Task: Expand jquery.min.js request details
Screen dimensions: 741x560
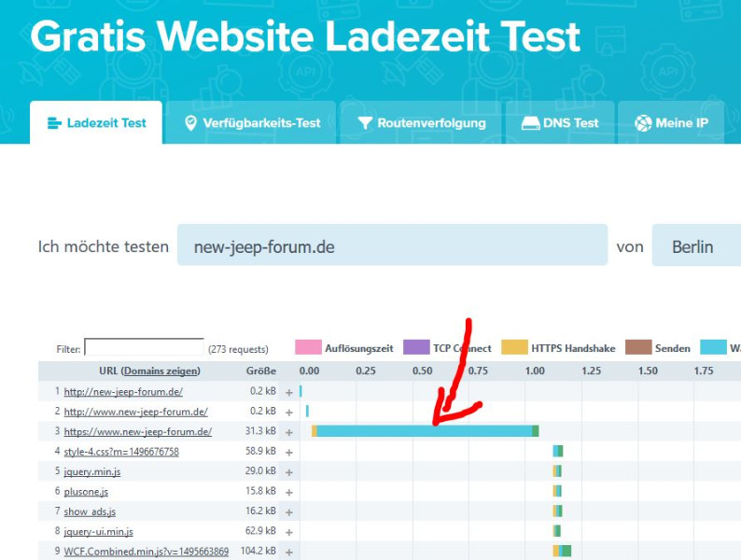Action: click(x=289, y=472)
